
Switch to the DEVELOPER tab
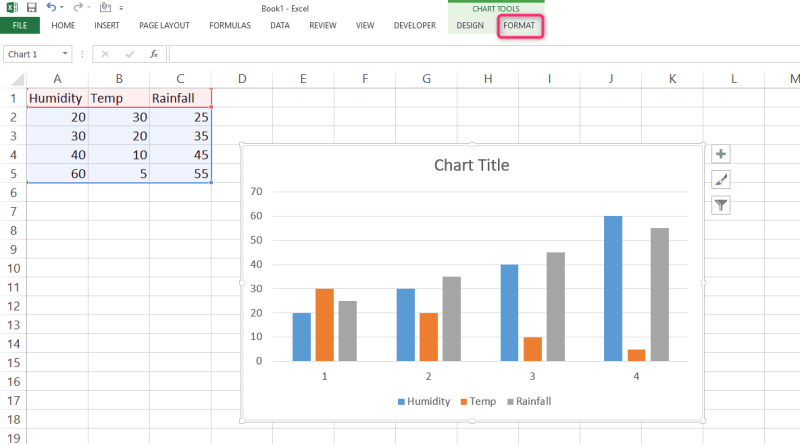pyautogui.click(x=415, y=26)
